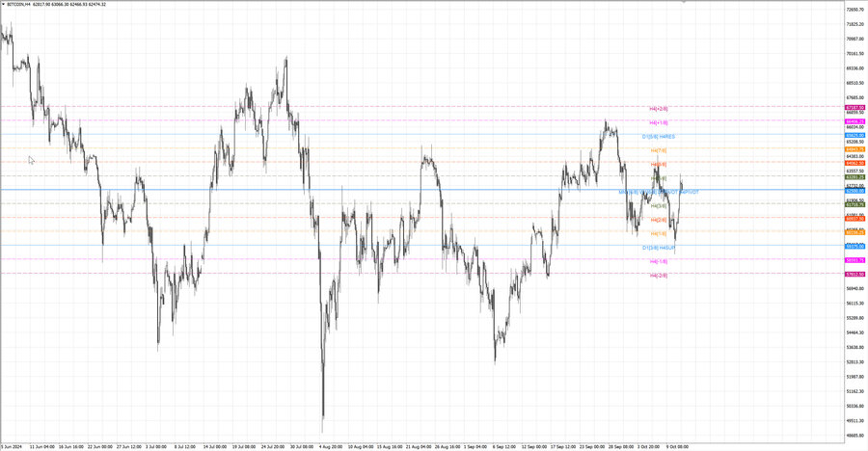Click the 61718.75 green price tag
Image resolution: width=868 pixels, height=451 pixels.
[855, 204]
